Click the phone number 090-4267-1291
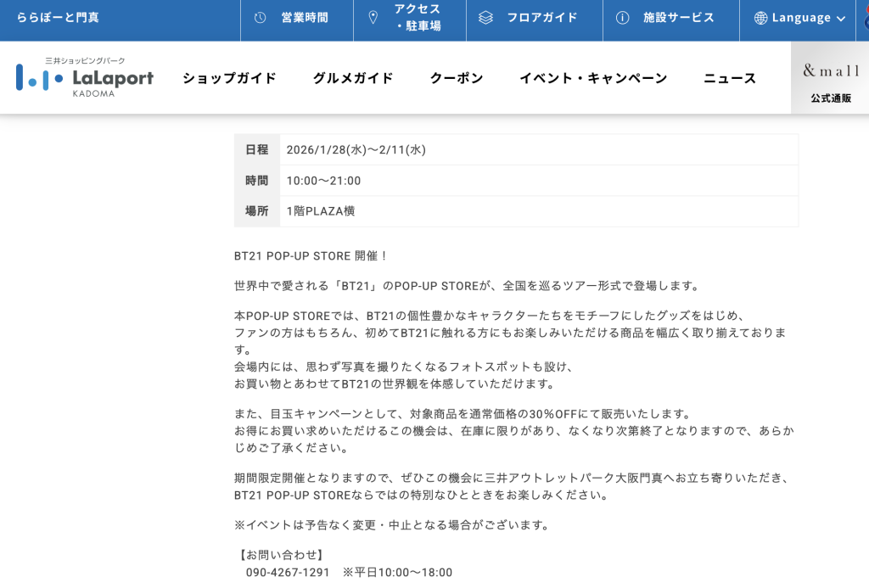Image resolution: width=869 pixels, height=588 pixels. tap(288, 572)
